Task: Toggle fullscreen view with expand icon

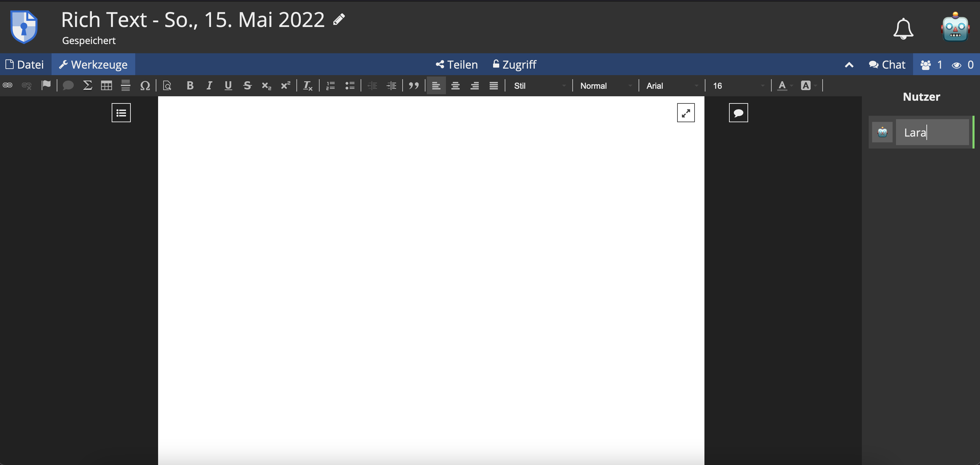Action: [x=686, y=113]
